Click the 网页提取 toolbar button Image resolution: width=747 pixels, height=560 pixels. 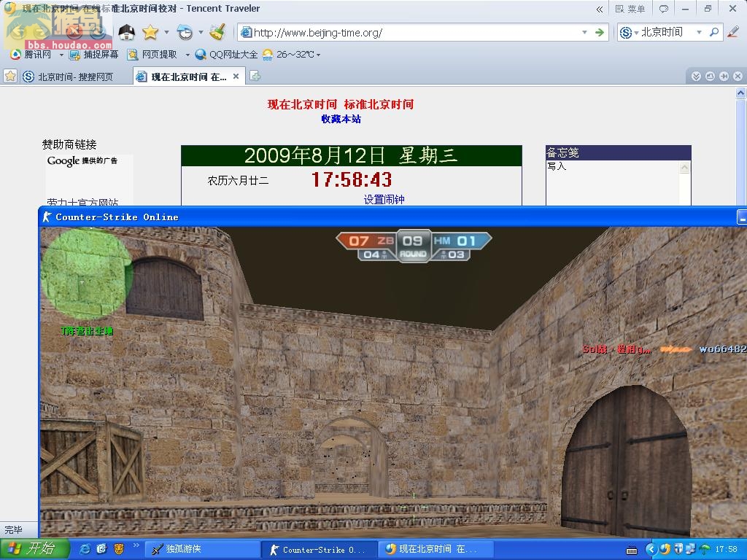pos(152,55)
